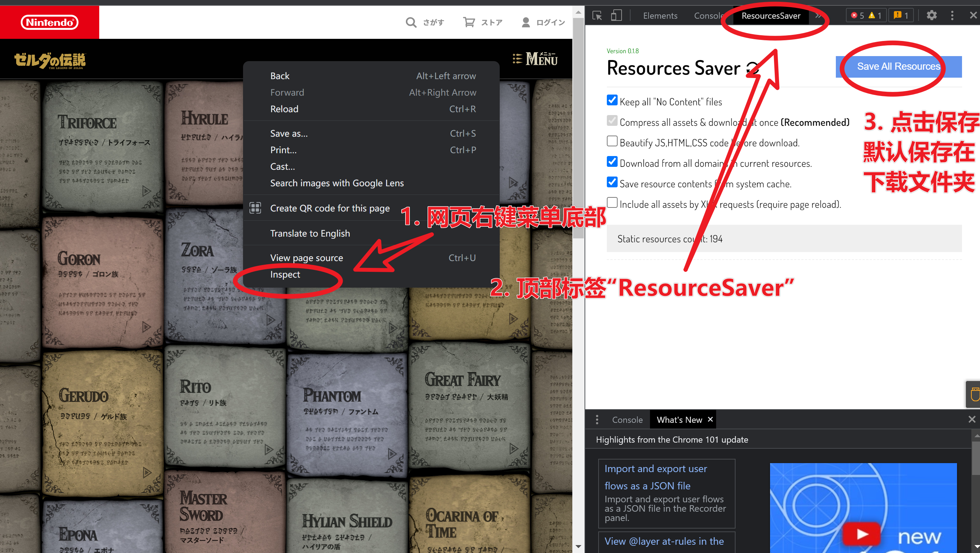Enable Beautify JS, HTML, CSS code option
Viewport: 980px width, 553px height.
tap(612, 141)
